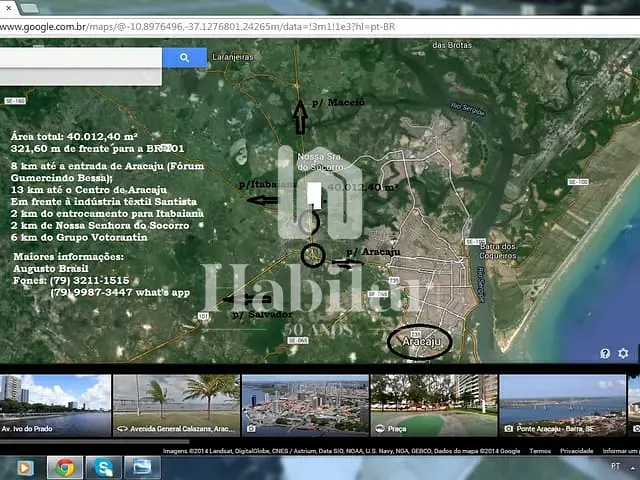The width and height of the screenshot is (640, 480).
Task: Open the Ponte Aracaju - Barra photo thumbnail
Action: click(563, 405)
